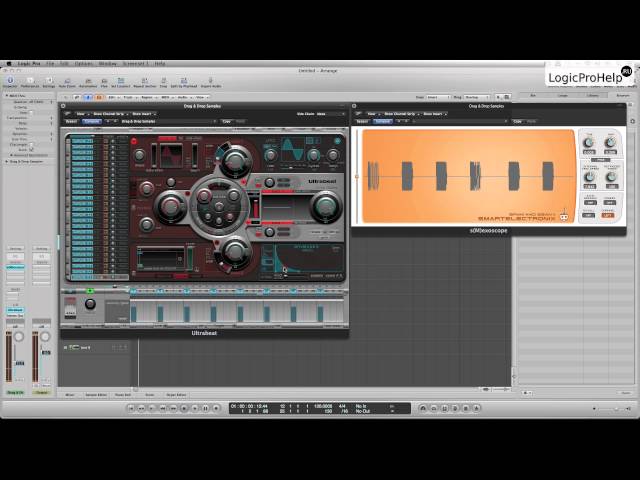This screenshot has width=640, height=480.
Task: Open the Options menu in the menu bar
Action: click(x=84, y=64)
